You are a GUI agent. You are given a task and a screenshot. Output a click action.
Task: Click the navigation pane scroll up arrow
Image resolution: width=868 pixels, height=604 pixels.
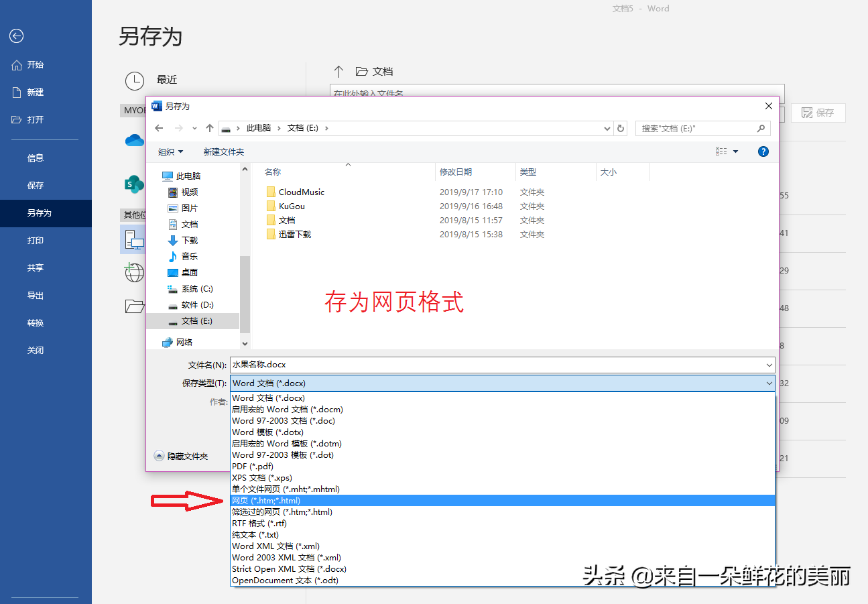[x=245, y=170]
